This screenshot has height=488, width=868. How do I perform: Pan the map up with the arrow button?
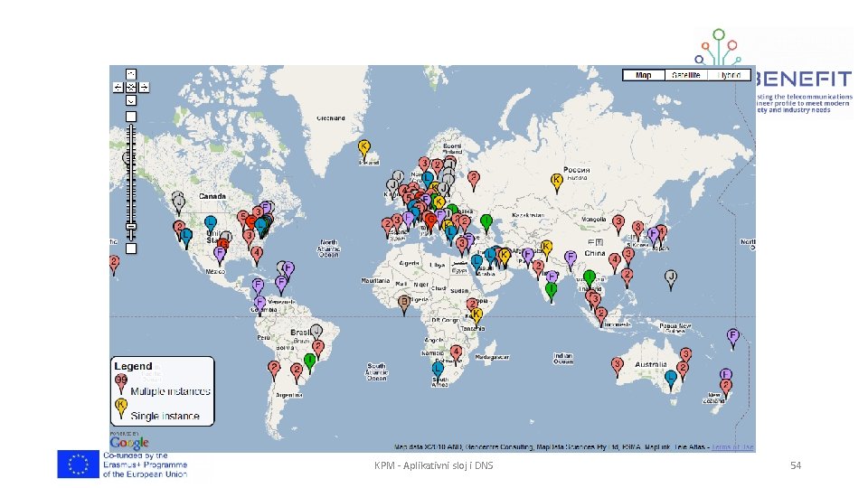130,74
